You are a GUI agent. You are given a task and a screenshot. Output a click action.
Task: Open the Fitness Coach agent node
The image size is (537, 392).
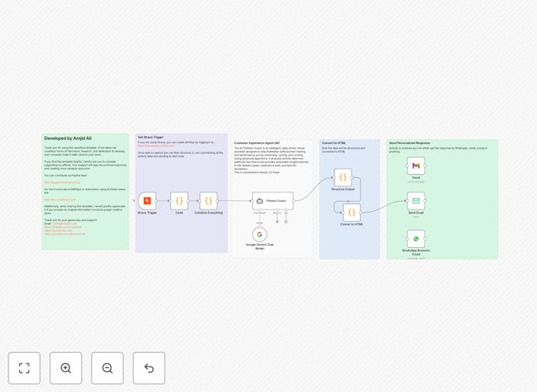273,201
